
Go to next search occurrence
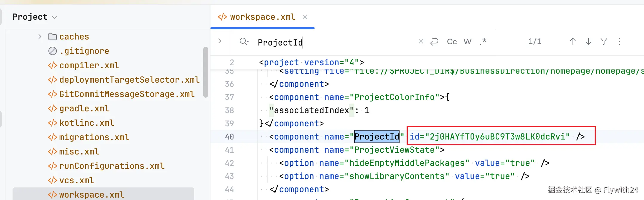coord(588,41)
